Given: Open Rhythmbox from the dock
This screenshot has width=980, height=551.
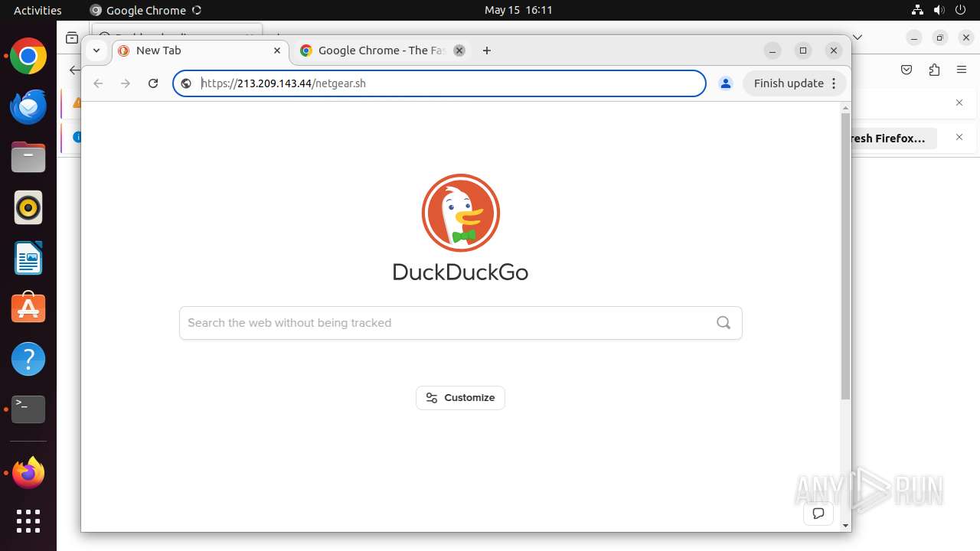Looking at the screenshot, I should coord(28,207).
